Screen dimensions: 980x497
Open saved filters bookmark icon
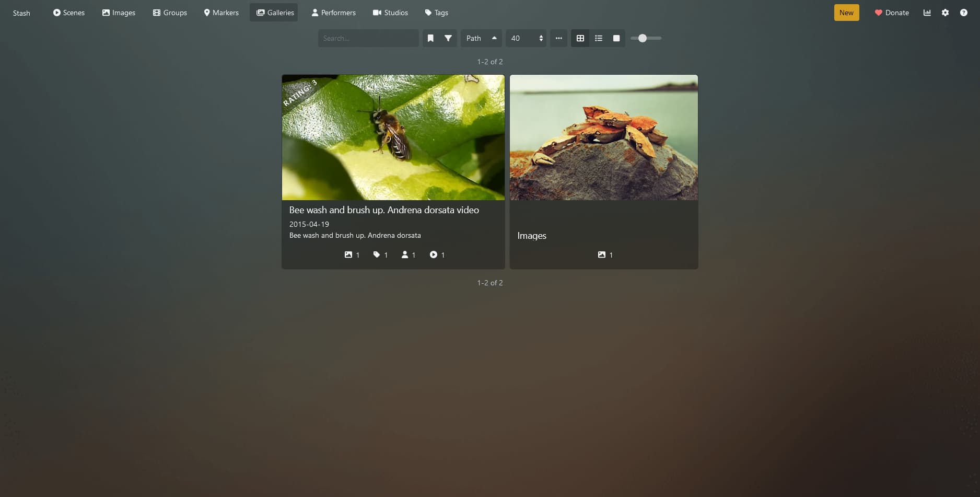click(430, 38)
